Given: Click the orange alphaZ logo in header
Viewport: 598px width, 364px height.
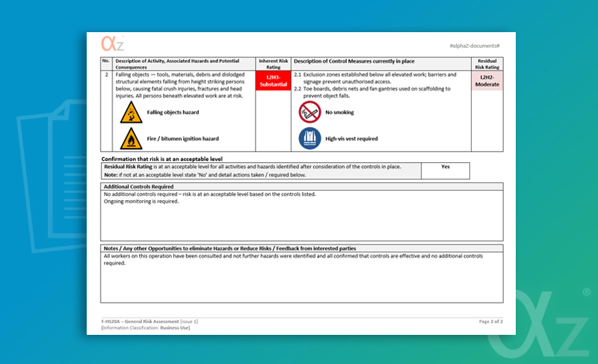Looking at the screenshot, I should click(x=113, y=44).
